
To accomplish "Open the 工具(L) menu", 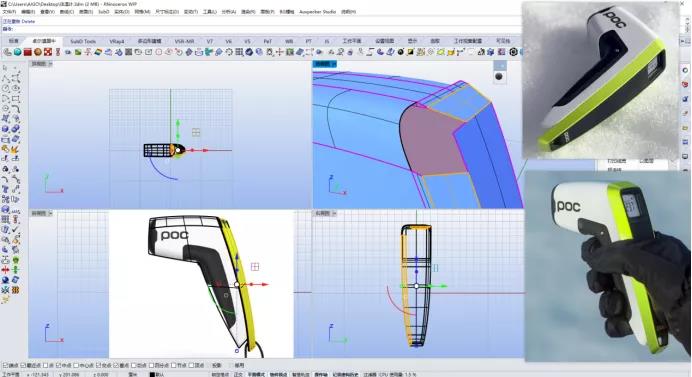I will (x=209, y=12).
